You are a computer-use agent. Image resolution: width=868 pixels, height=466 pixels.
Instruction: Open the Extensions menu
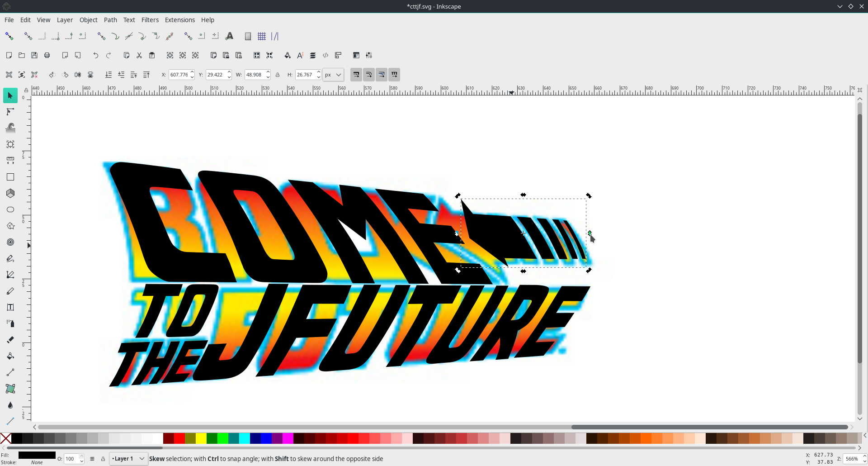[179, 20]
